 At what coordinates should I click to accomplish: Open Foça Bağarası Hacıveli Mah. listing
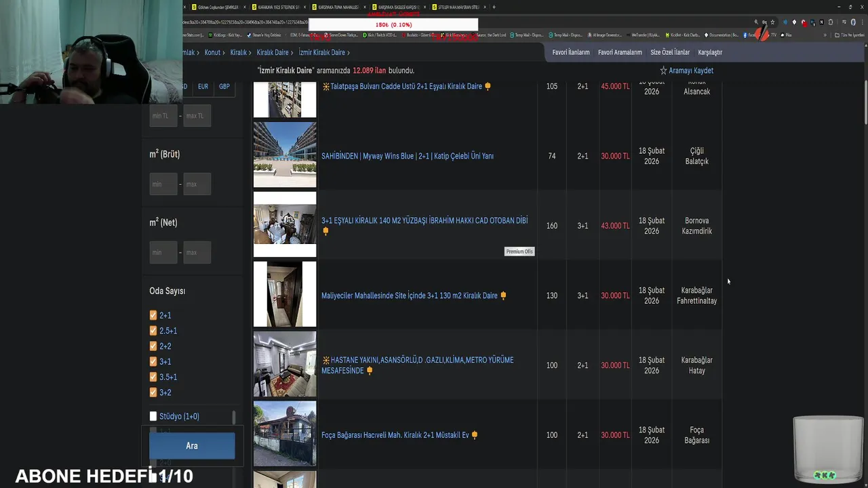395,435
